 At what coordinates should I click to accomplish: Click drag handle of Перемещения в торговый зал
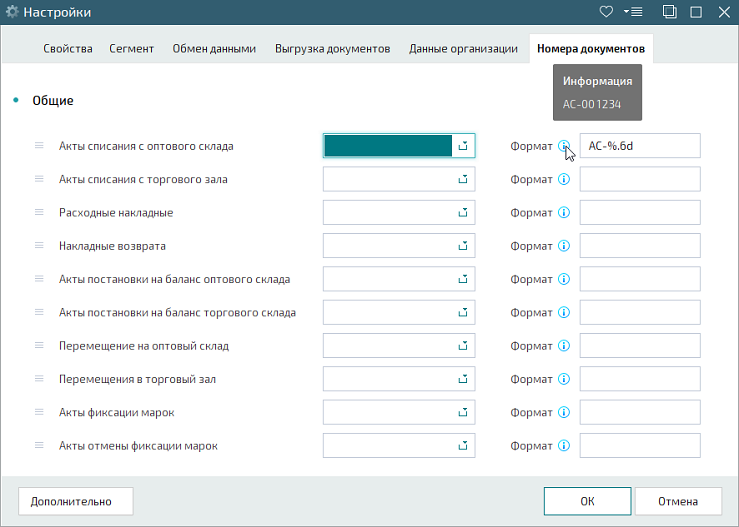pyautogui.click(x=39, y=379)
